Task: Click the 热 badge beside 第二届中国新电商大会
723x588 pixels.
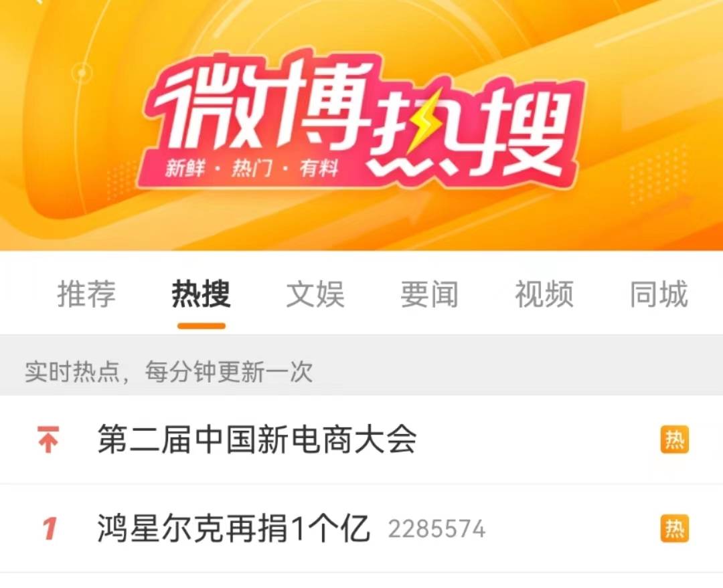Action: [x=675, y=439]
